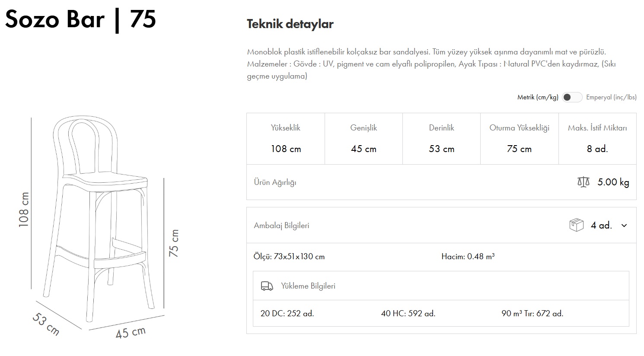
Task: Toggle the metric/imperial unit switch
Action: pos(572,97)
